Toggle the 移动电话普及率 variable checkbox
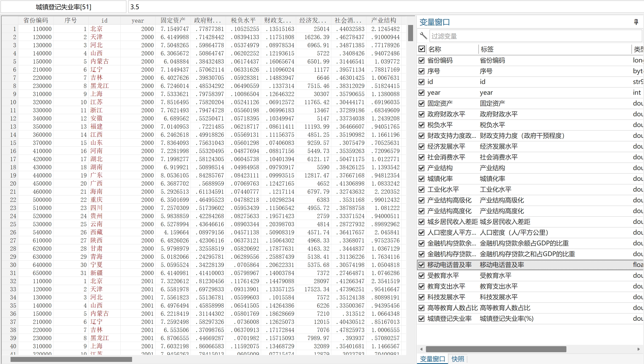Viewport: 644px width, 364px height. pyautogui.click(x=421, y=265)
